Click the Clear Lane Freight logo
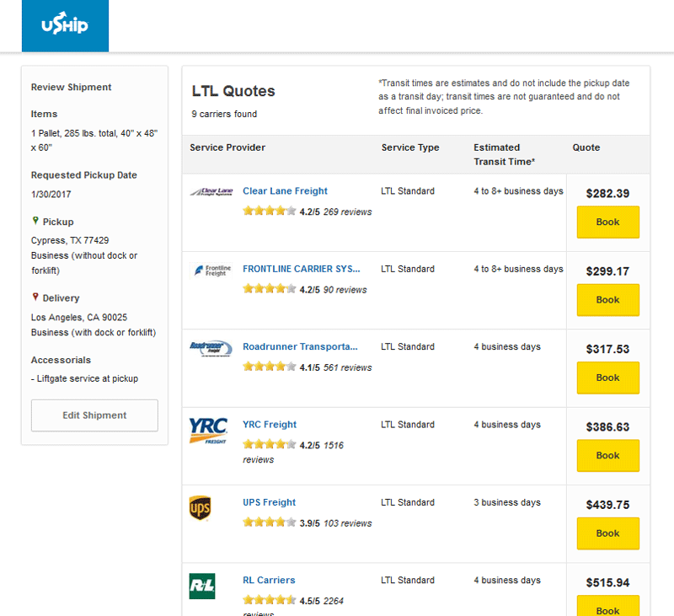The image size is (674, 616). click(x=211, y=192)
